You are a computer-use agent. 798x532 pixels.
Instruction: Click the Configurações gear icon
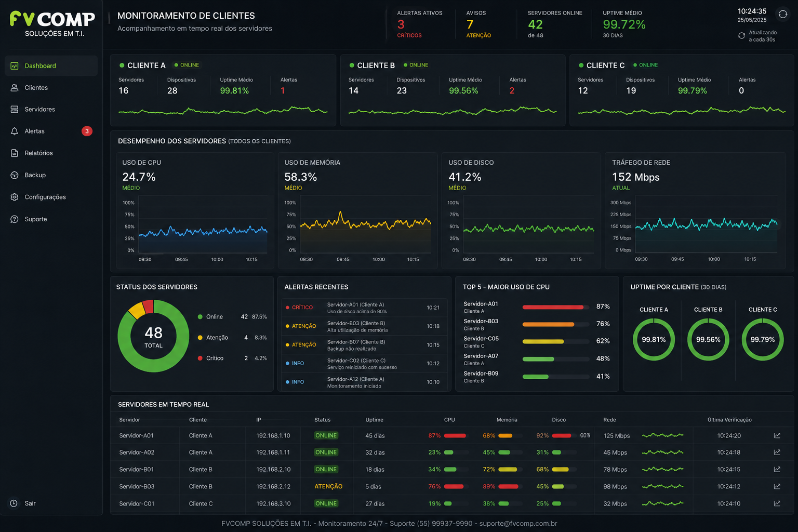pyautogui.click(x=15, y=197)
